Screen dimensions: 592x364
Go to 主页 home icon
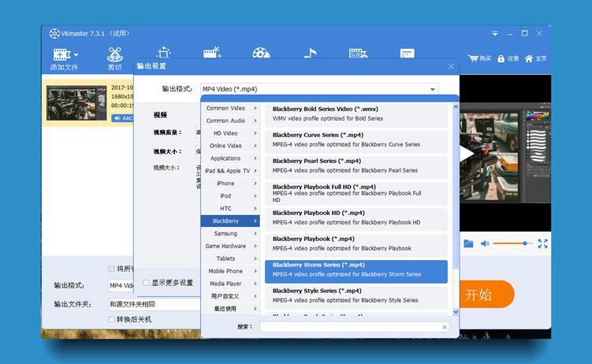point(529,58)
